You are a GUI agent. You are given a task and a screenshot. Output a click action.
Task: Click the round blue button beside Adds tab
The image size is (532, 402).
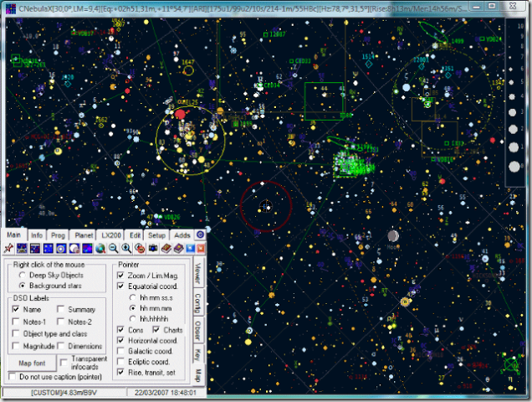coord(200,235)
